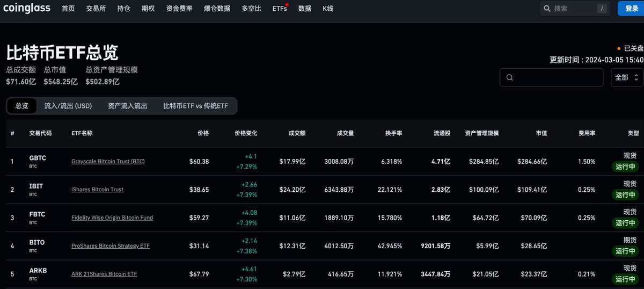Open ProShares Bitcoin Strategy ETF link
This screenshot has width=644, height=289.
pyautogui.click(x=111, y=245)
